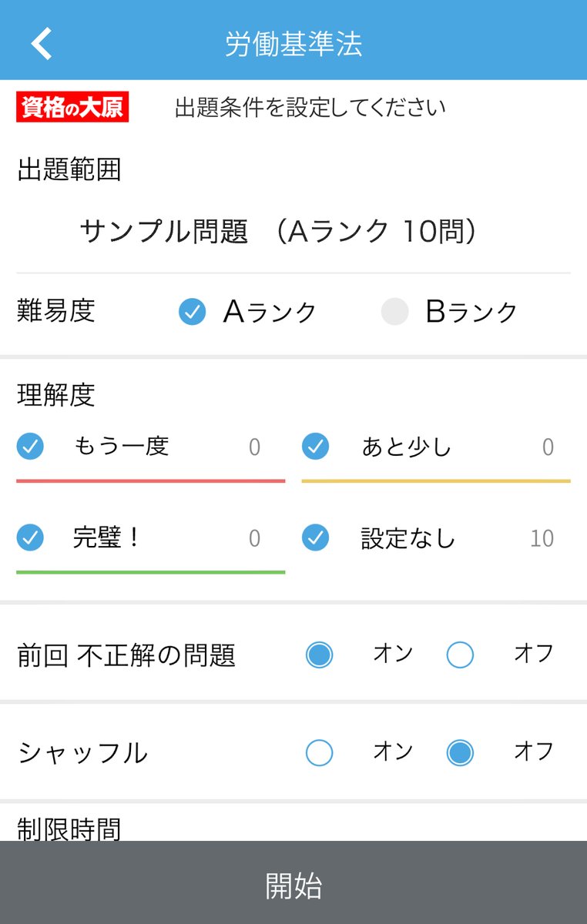Toggle the あと少し comprehension checkbox
The width and height of the screenshot is (587, 924).
pyautogui.click(x=315, y=446)
